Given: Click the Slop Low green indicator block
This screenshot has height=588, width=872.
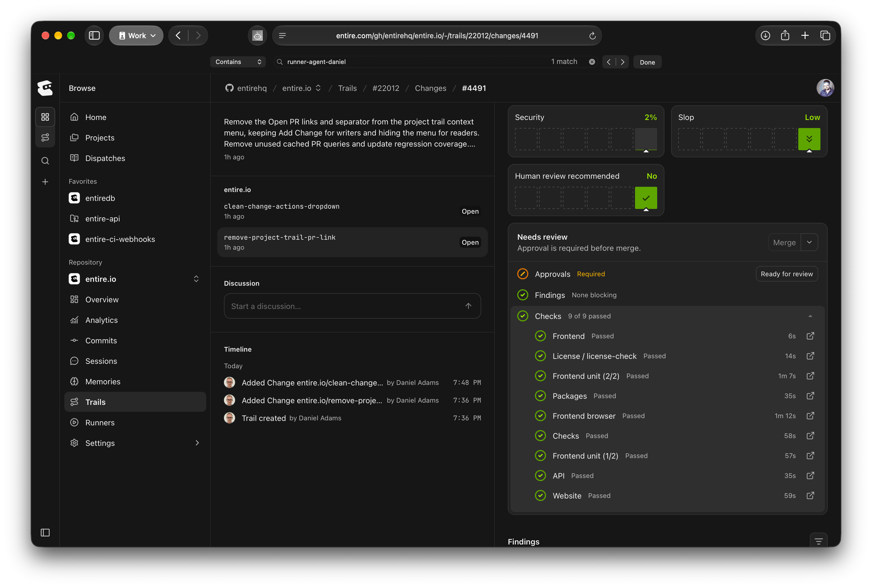Looking at the screenshot, I should [809, 139].
